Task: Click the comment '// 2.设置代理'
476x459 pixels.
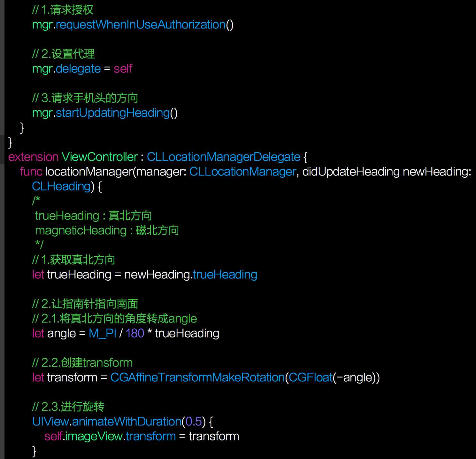Action: coord(64,54)
